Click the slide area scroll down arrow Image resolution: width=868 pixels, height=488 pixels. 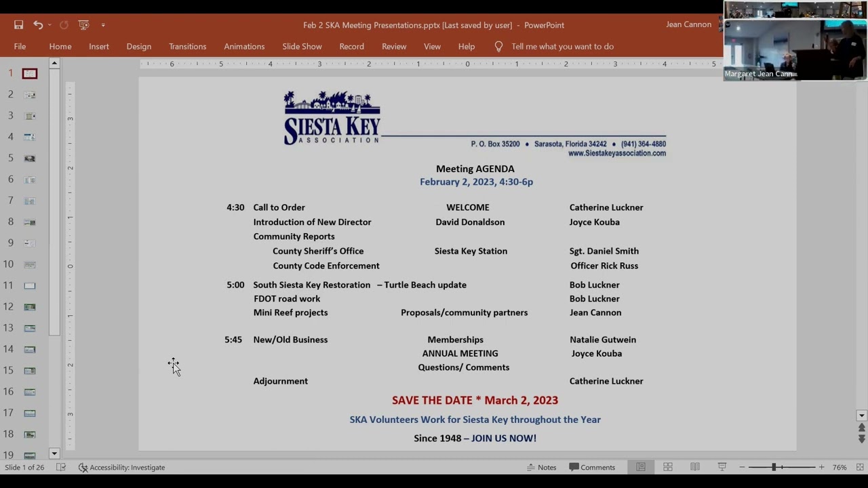coord(862,415)
